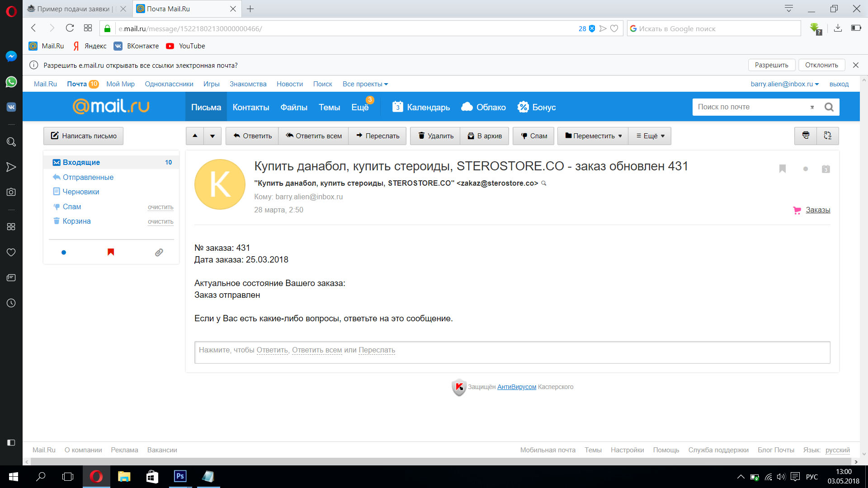Open the Файлы tab
The height and width of the screenshot is (488, 868).
click(x=293, y=108)
